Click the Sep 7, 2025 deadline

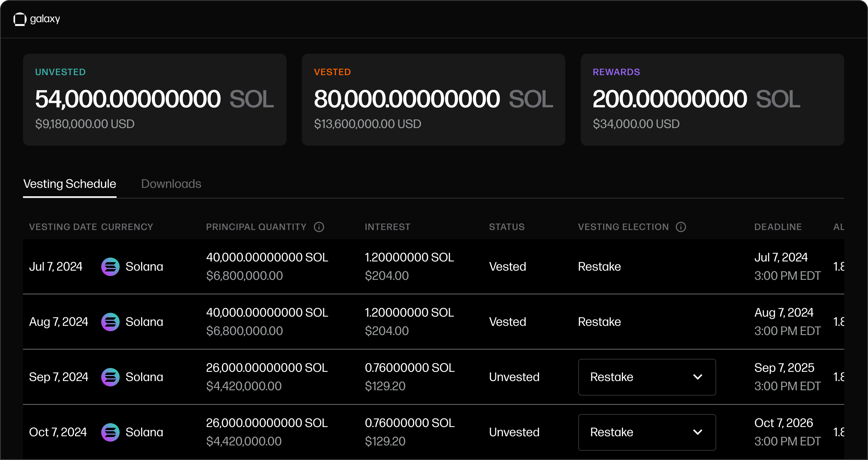784,368
